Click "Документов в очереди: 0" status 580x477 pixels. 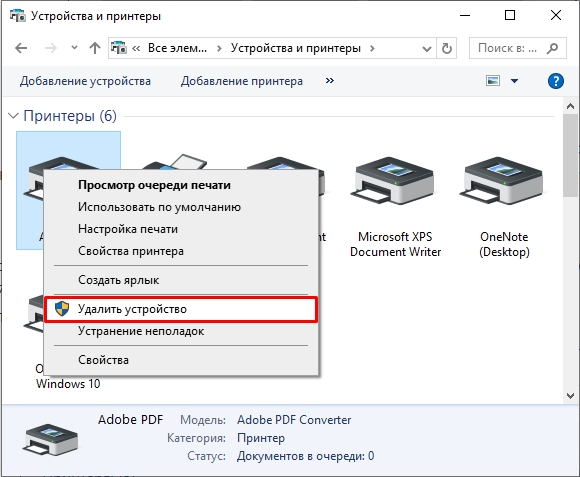click(306, 456)
